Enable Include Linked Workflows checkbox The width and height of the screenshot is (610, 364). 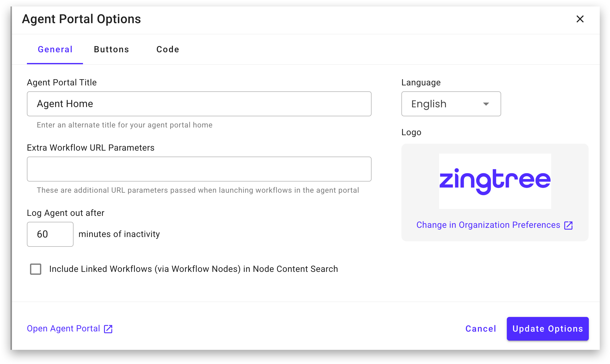[x=36, y=269]
